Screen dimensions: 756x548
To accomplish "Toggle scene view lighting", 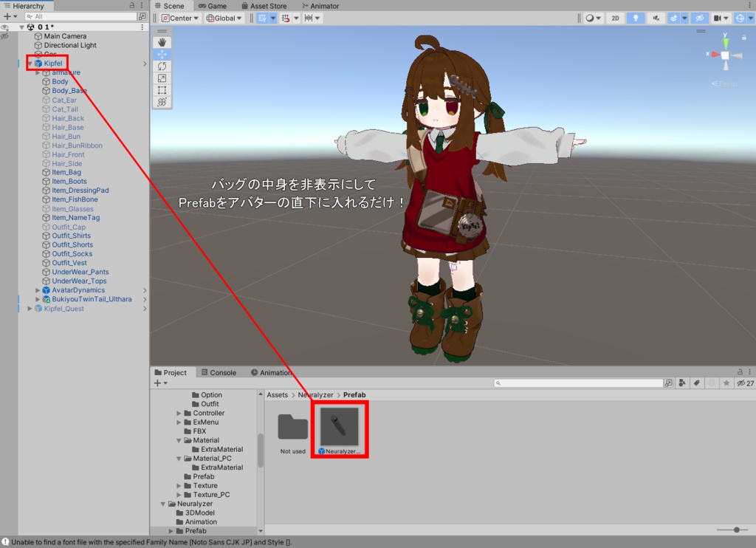I will coord(635,18).
